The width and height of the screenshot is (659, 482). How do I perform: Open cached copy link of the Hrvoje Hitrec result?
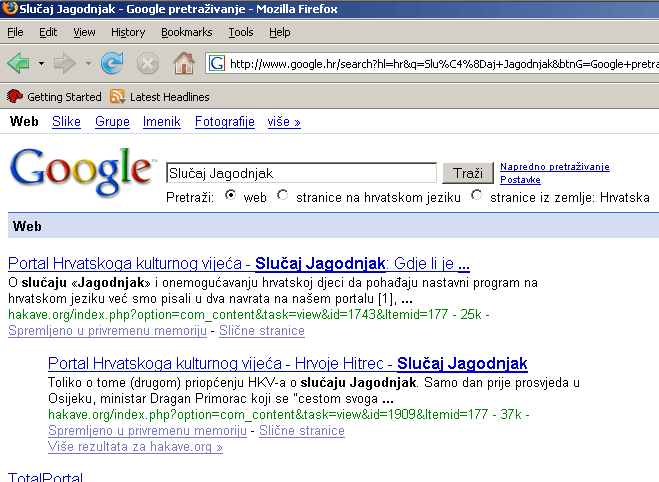click(148, 431)
